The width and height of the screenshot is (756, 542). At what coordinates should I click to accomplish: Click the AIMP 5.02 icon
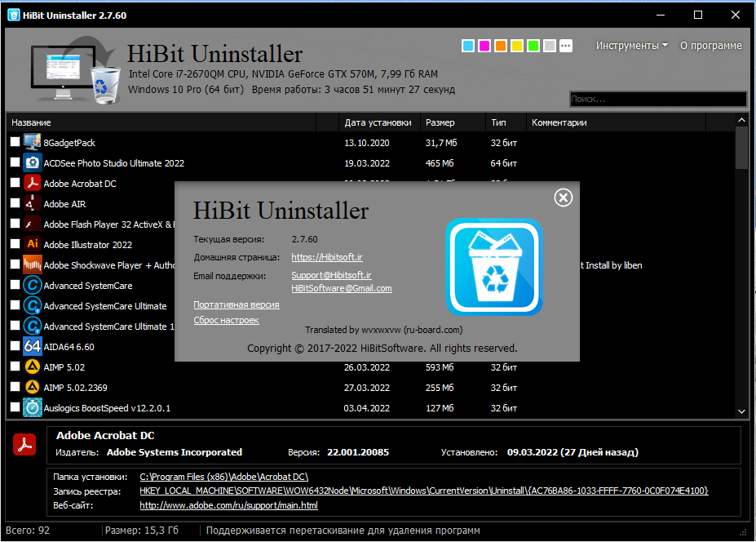[33, 367]
